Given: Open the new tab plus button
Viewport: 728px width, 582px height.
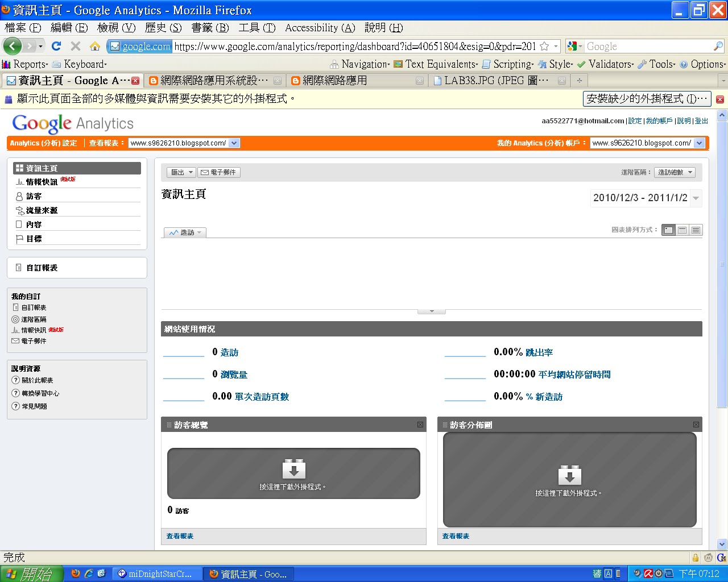Looking at the screenshot, I should click(x=579, y=81).
